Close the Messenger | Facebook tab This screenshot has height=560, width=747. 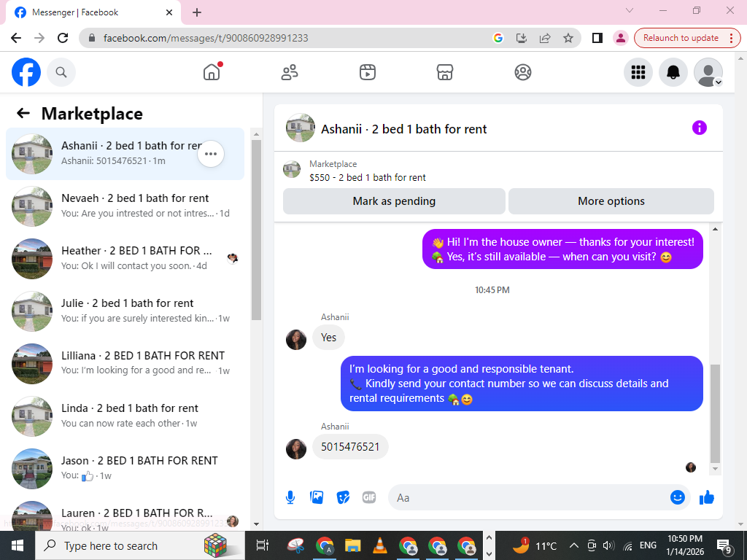pos(169,12)
